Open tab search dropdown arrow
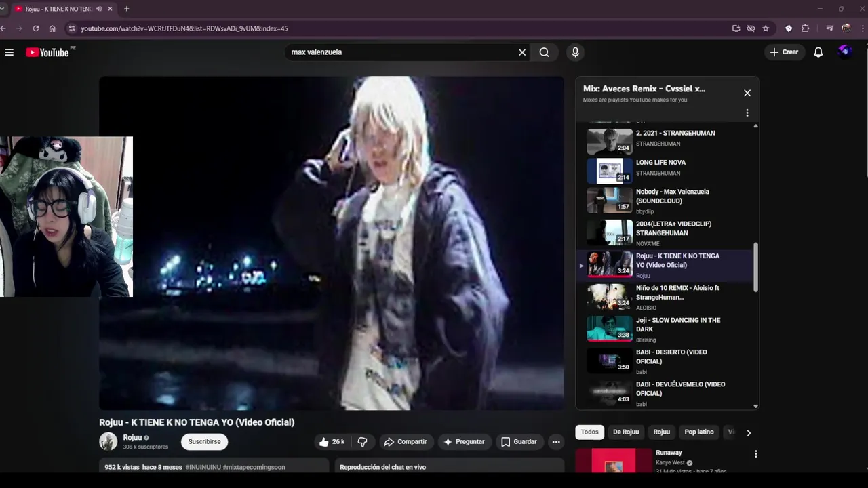The image size is (868, 488). (3, 9)
